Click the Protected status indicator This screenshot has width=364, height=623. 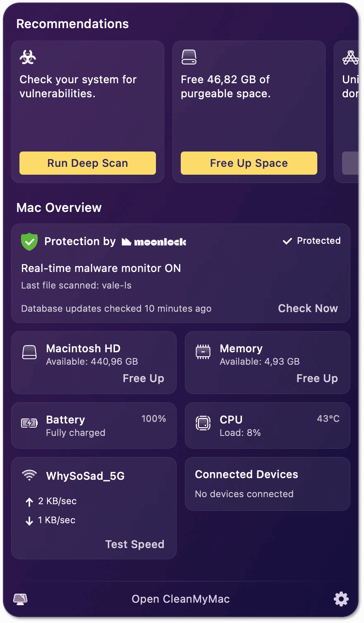pos(311,241)
